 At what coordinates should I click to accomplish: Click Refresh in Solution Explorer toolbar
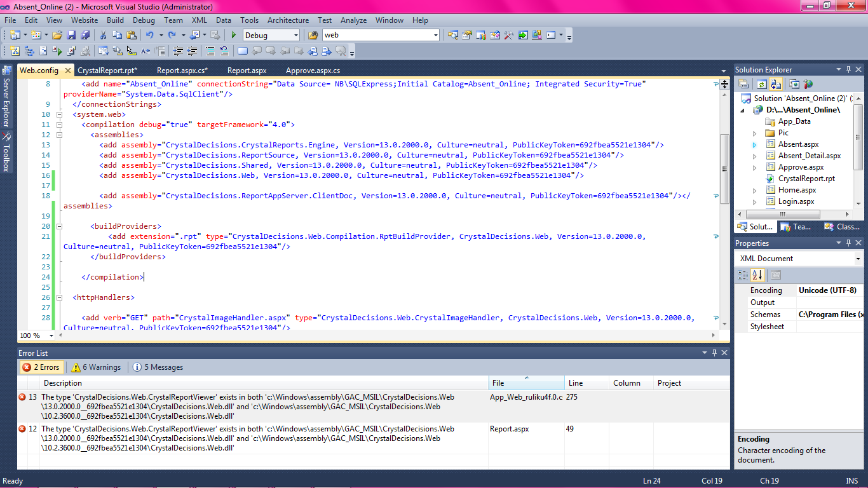(x=761, y=84)
